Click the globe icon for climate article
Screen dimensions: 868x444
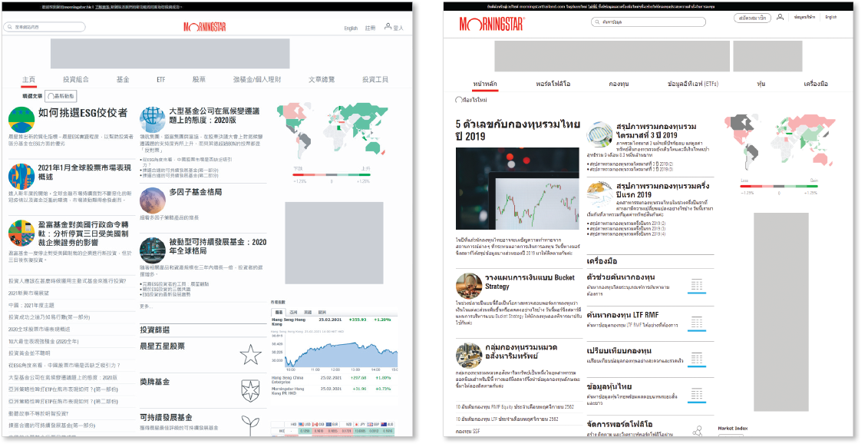click(152, 120)
